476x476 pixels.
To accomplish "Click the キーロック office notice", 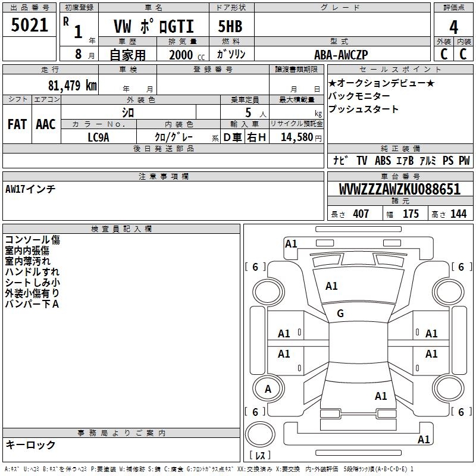I will (x=31, y=444).
